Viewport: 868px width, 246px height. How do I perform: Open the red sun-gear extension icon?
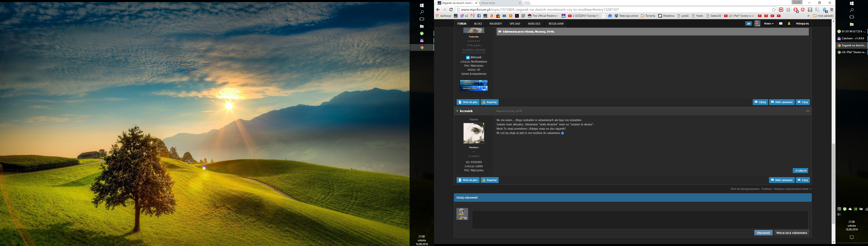[803, 10]
